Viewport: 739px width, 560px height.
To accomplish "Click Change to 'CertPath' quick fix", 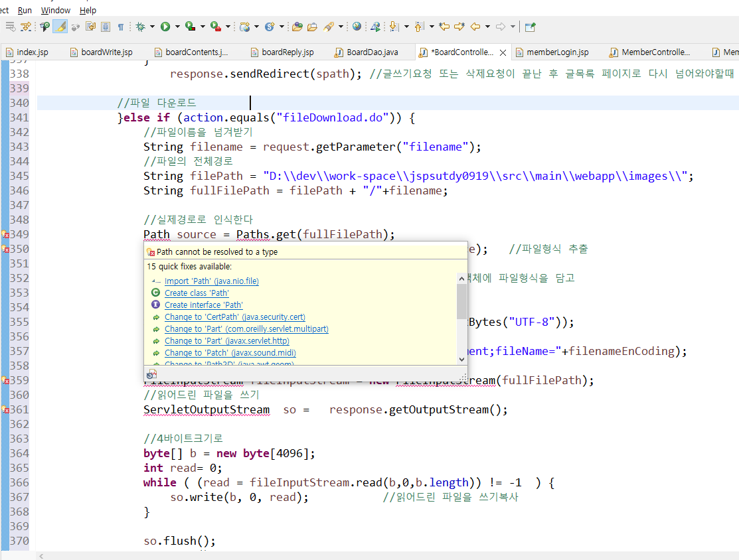I will tap(234, 317).
